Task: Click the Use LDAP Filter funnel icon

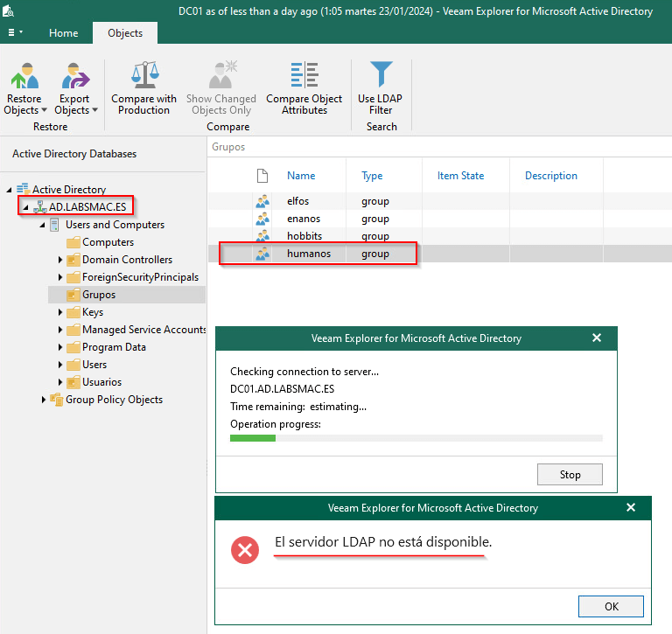Action: (381, 77)
